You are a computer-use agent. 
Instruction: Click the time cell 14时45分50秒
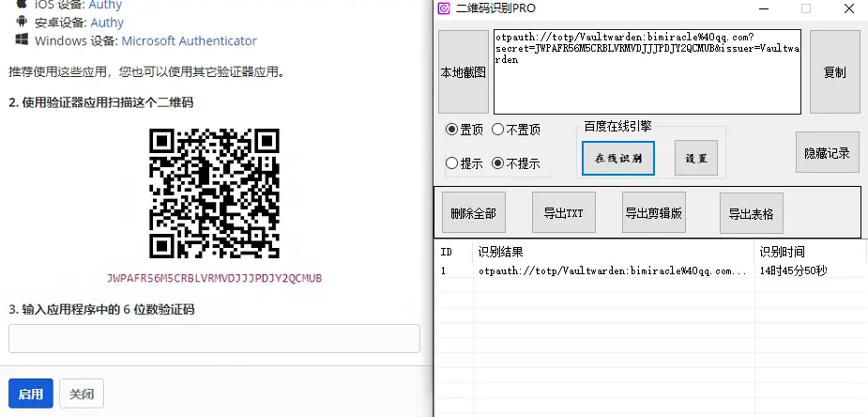click(794, 270)
